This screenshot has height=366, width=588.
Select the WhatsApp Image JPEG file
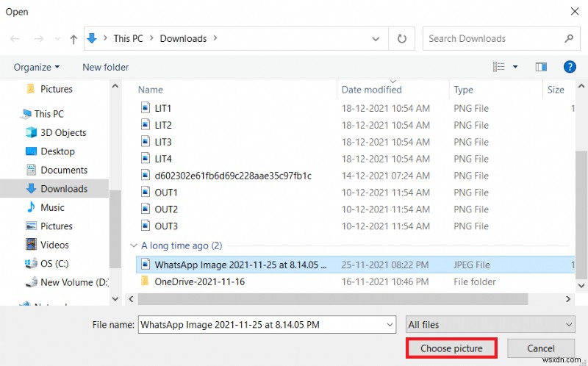point(355,265)
